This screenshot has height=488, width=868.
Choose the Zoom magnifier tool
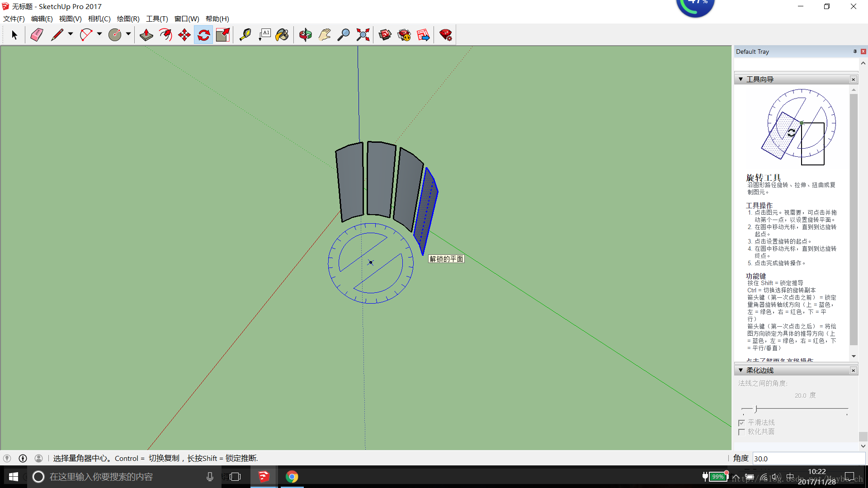click(x=344, y=35)
